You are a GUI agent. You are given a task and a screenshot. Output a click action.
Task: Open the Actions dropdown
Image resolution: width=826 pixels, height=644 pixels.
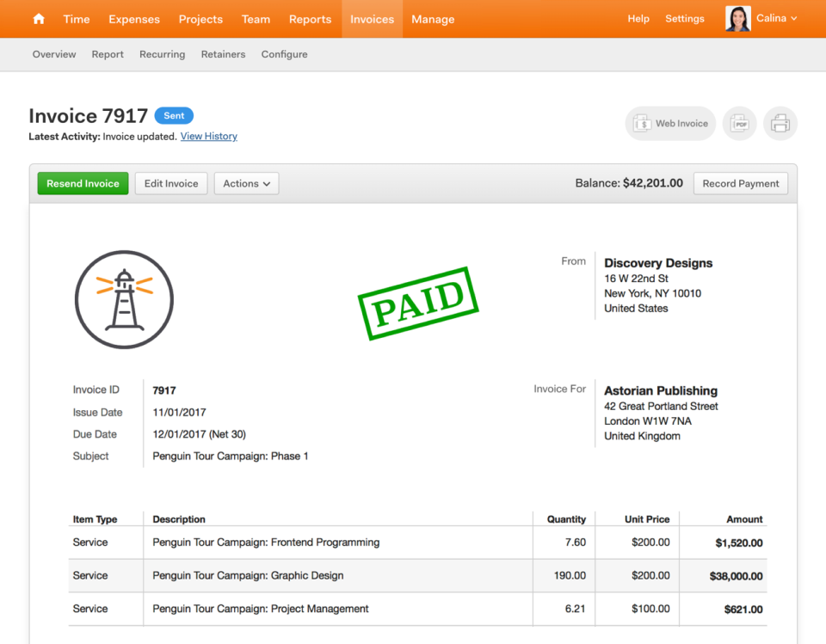[x=246, y=183]
